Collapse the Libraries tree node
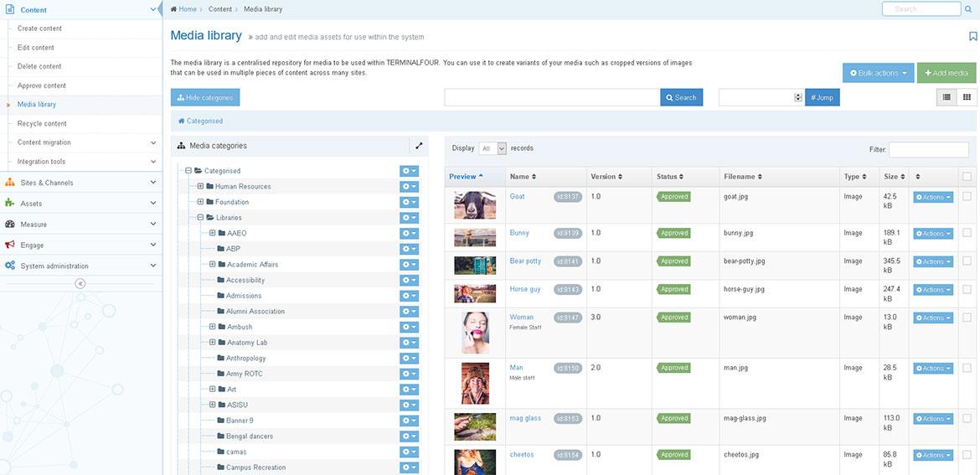Viewport: 980px width, 475px height. click(201, 218)
